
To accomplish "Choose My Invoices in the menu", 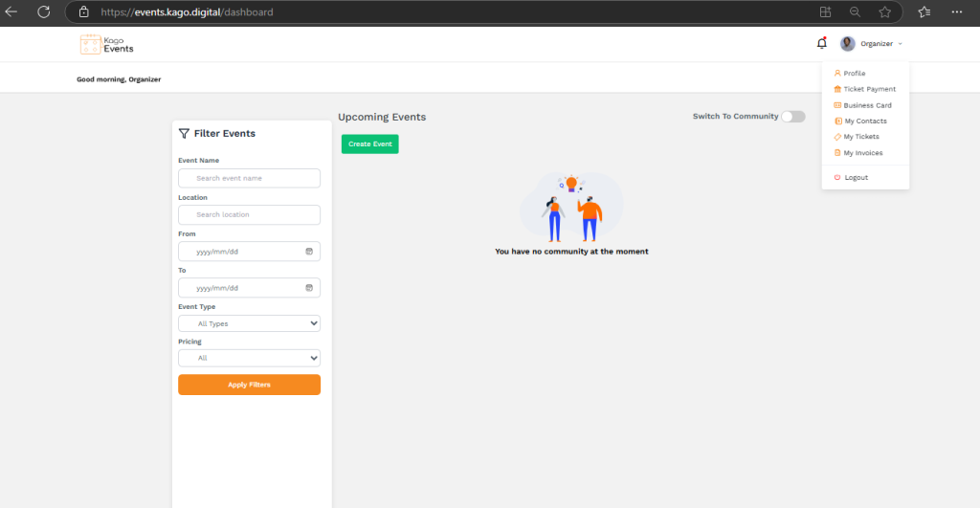I will pos(862,153).
